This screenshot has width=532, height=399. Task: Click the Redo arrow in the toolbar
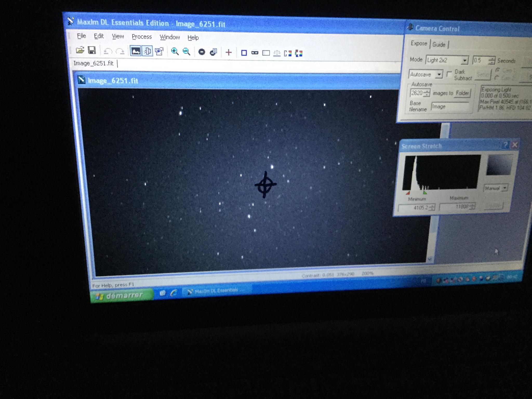[x=120, y=51]
